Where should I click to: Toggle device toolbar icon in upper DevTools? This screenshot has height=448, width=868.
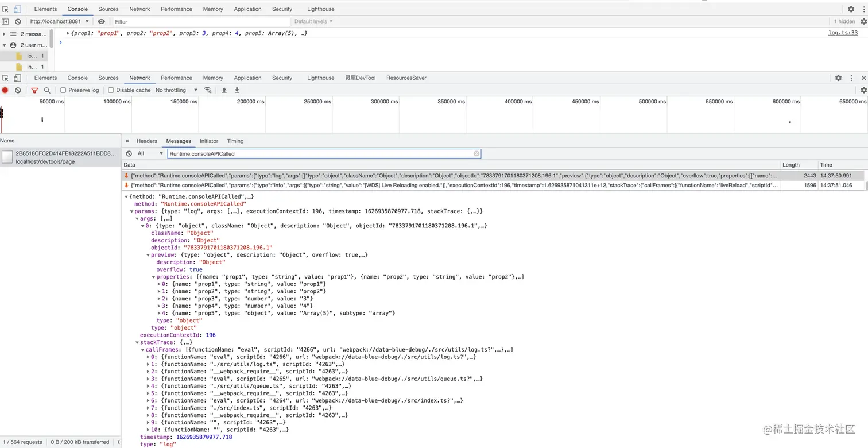click(x=17, y=9)
